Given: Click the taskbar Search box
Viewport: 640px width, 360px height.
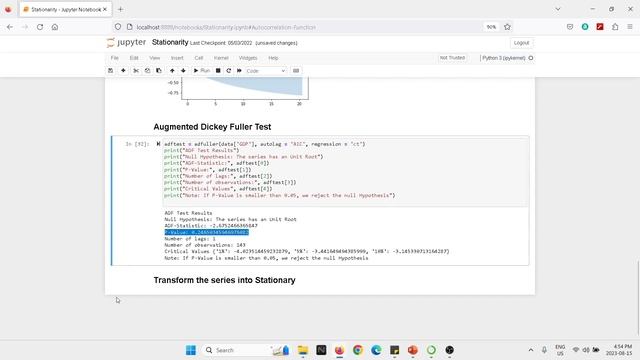Looking at the screenshot, I should coord(246,350).
